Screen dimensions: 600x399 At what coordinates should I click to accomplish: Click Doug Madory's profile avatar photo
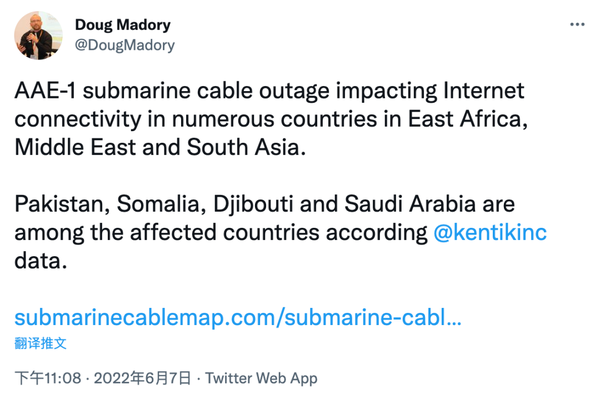(38, 35)
